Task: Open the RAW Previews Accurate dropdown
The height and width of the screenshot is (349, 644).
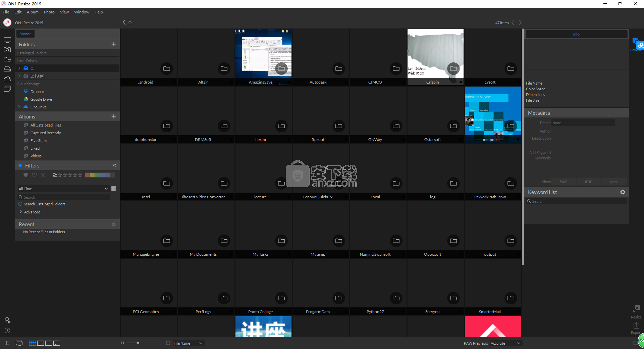Action: click(505, 343)
